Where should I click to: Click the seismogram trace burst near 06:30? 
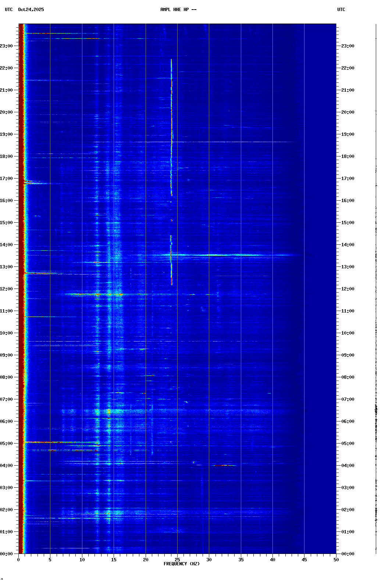point(376,409)
